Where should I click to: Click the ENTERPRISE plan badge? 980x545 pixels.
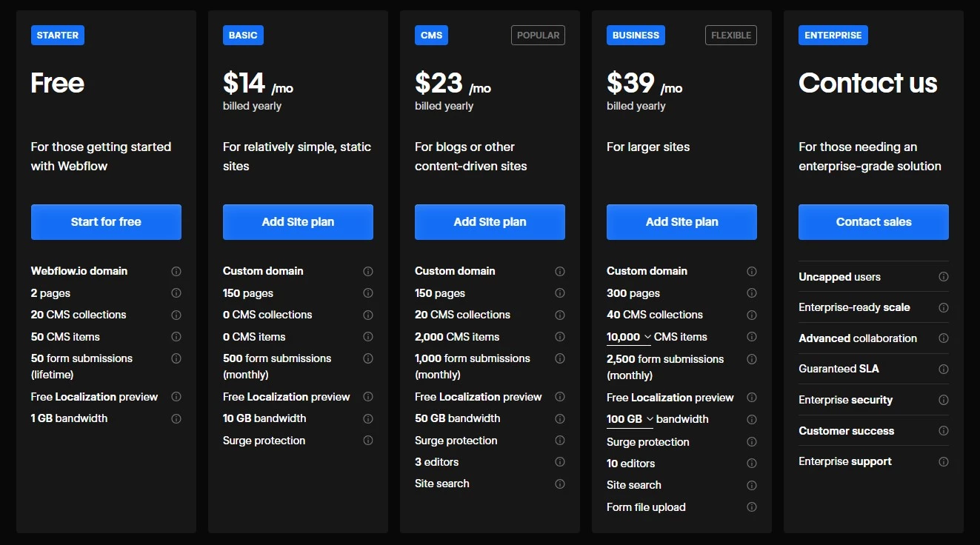(x=833, y=35)
